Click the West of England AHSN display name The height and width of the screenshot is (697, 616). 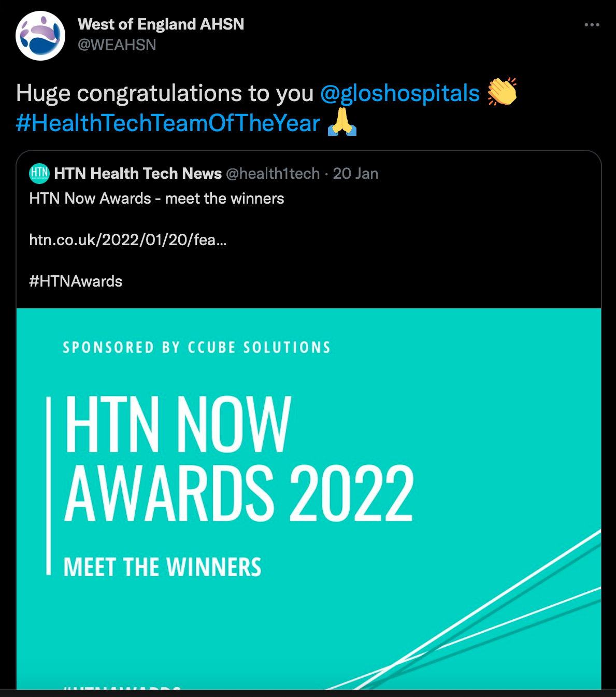(161, 24)
